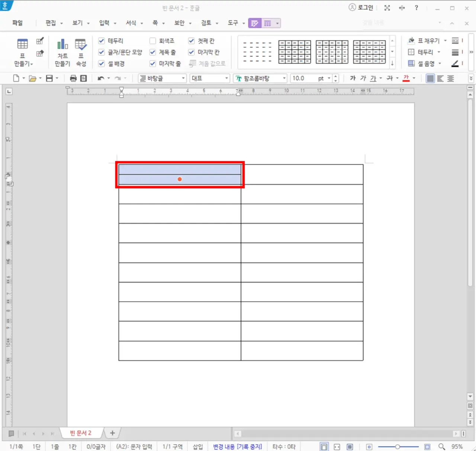Viewport: 476px width, 451px height.
Task: Open the pt font size unit dropdown
Action: (329, 78)
